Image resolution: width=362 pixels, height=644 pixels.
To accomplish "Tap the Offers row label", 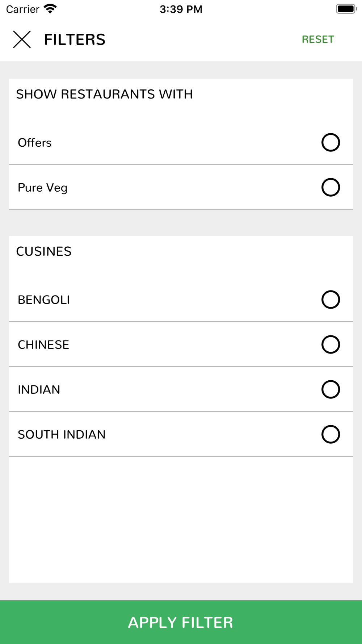I will (x=35, y=143).
